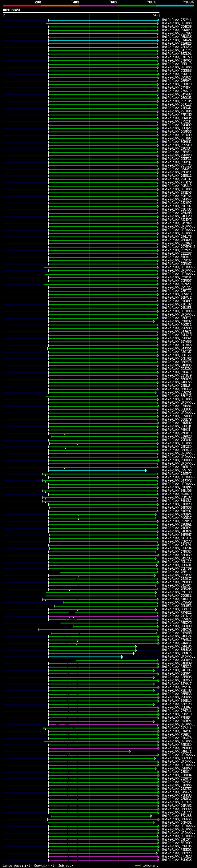197x868 pixels.
Task: Select the UniRef100_B4QVM7 label
Action: click(x=177, y=511)
